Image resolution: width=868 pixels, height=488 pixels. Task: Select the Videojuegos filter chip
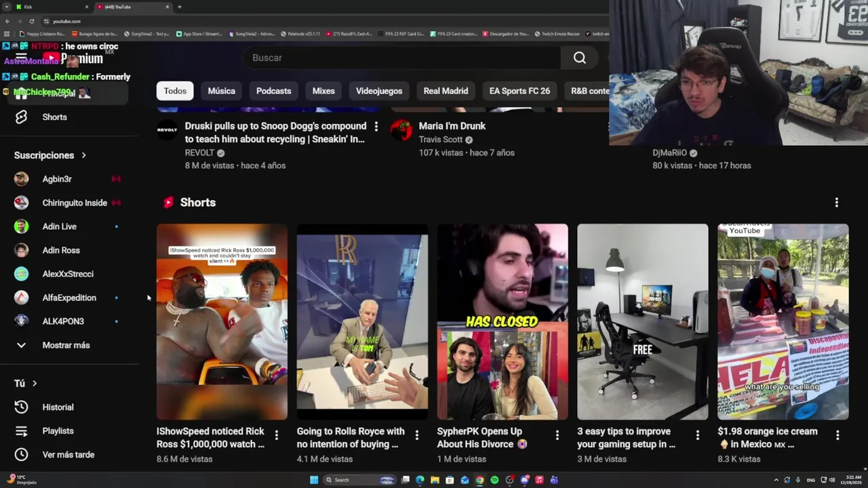pos(379,91)
